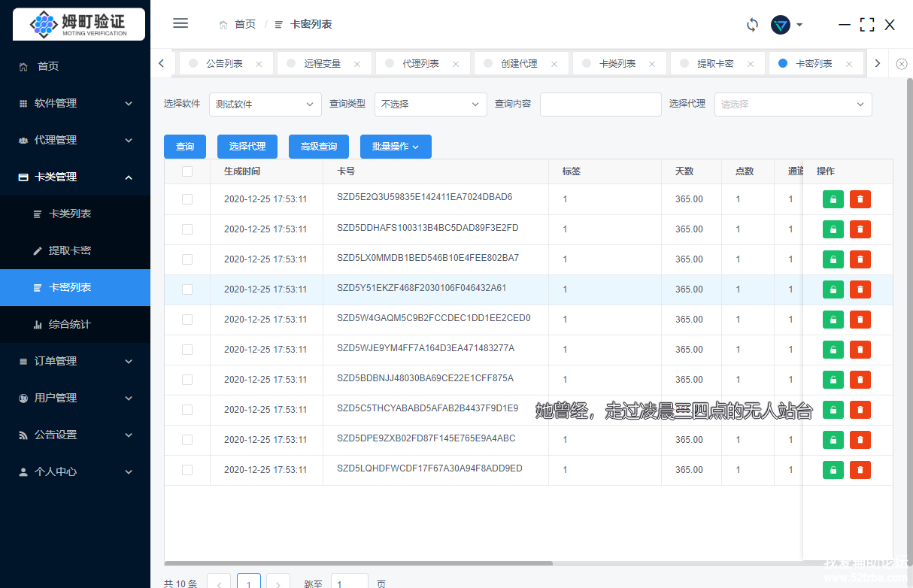Click the 查询 button
Viewport: 913px width, 588px height.
tap(185, 147)
